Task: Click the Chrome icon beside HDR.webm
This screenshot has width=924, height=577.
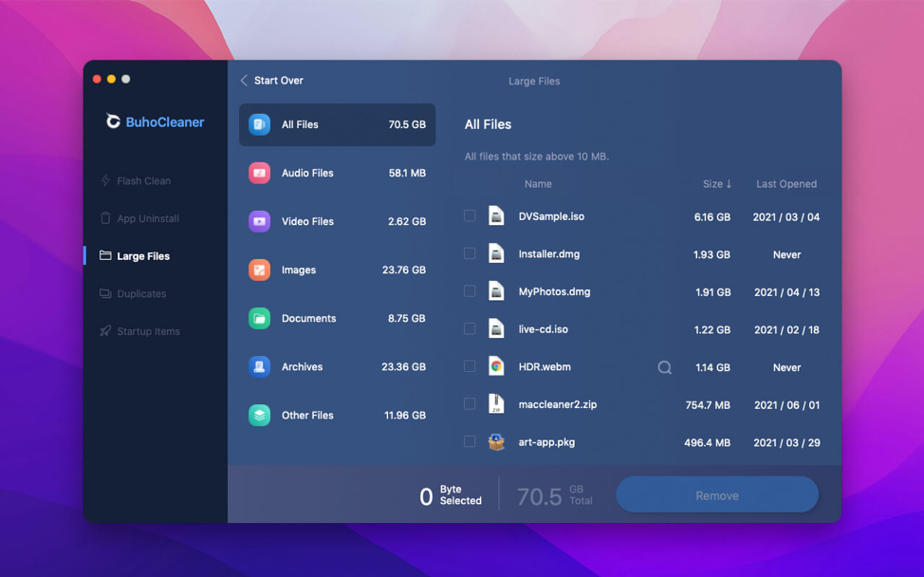Action: click(496, 366)
